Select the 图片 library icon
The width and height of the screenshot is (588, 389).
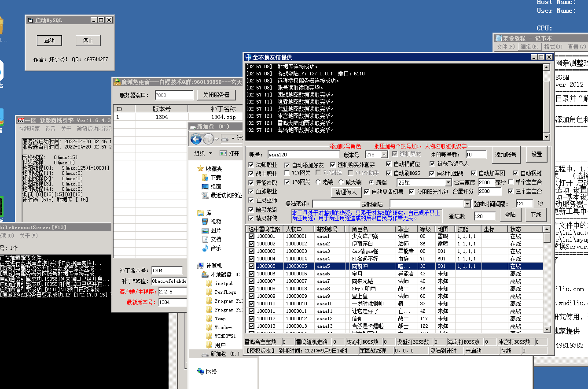tap(205, 230)
